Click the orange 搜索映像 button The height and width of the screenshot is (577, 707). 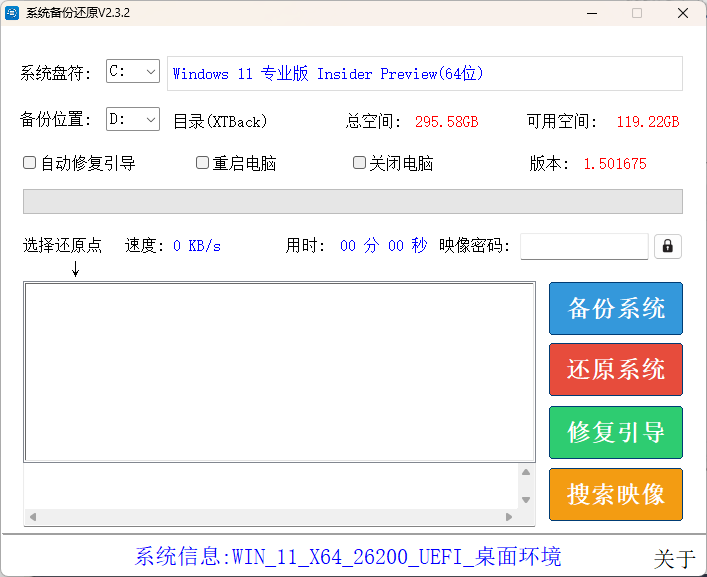click(x=615, y=494)
